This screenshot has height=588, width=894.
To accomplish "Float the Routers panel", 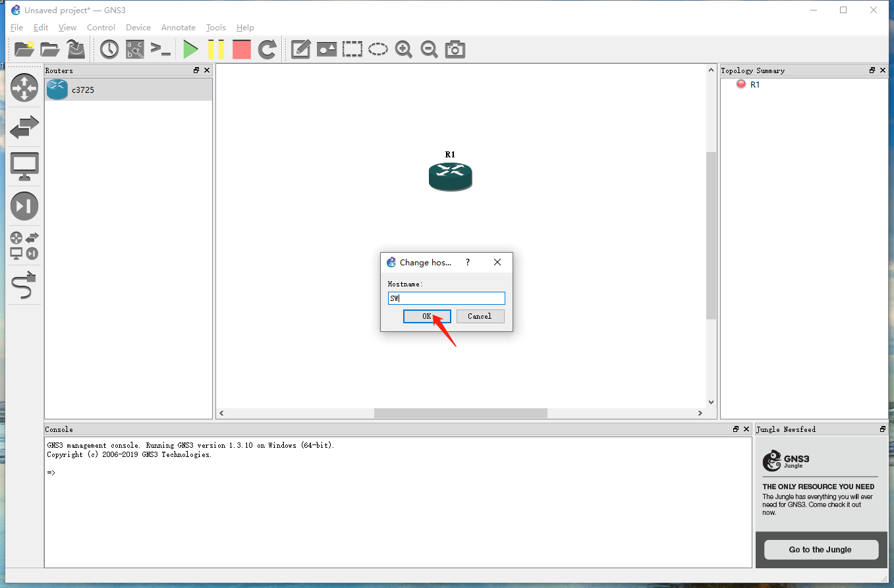I will [x=196, y=70].
